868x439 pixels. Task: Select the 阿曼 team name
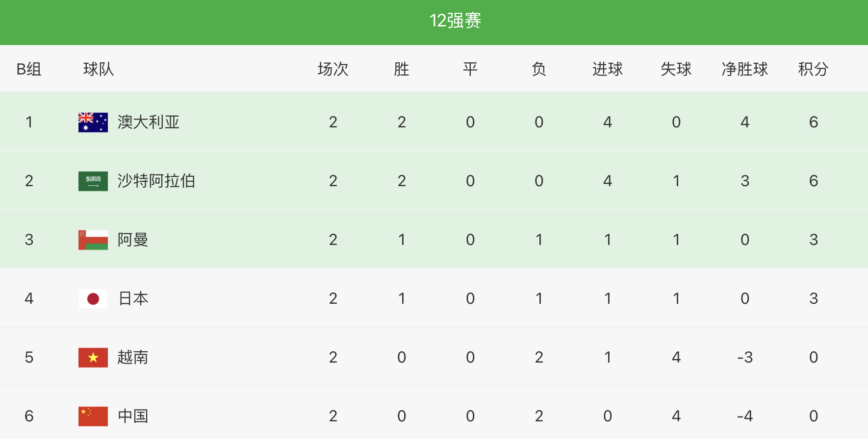tap(133, 240)
